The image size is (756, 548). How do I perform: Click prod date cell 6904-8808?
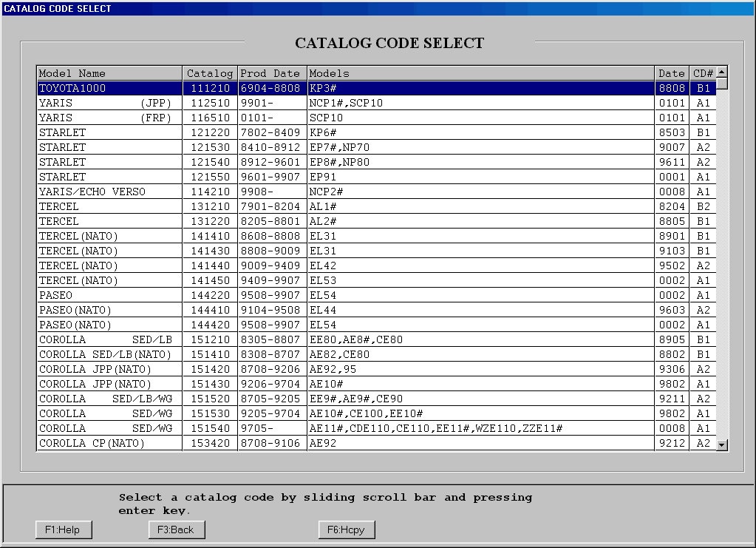pos(273,88)
